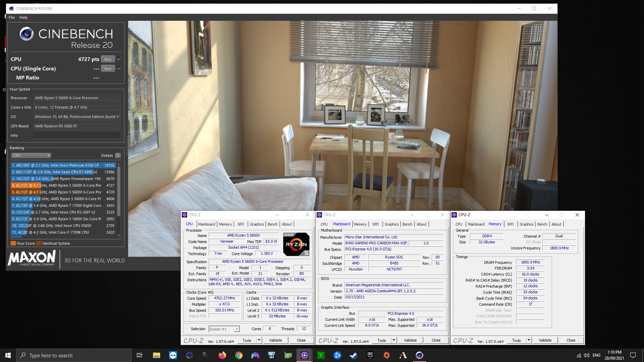The image size is (644, 362).
Task: Open Google Chrome from taskbar
Action: click(239, 355)
